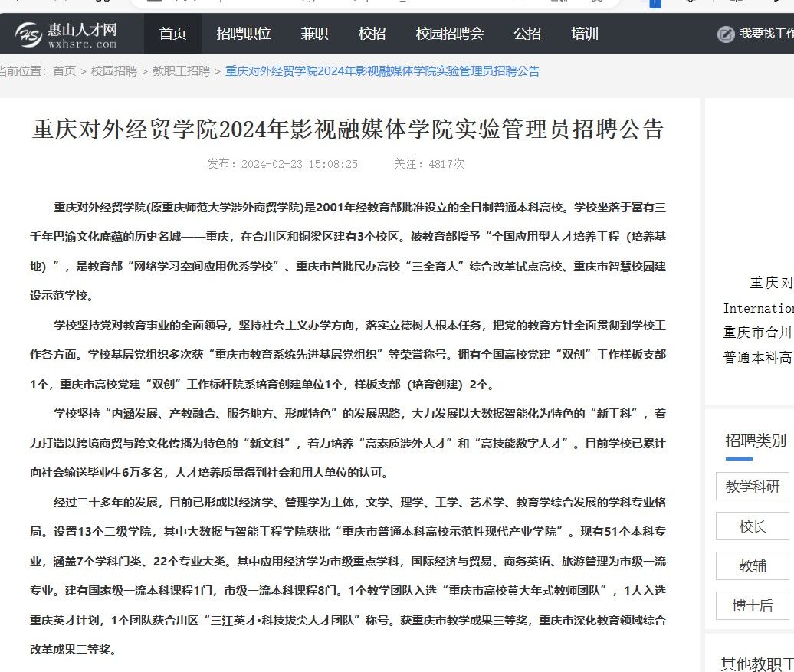Screen dimensions: 794x672
Task: Open the 公招 menu item
Action: click(x=527, y=34)
